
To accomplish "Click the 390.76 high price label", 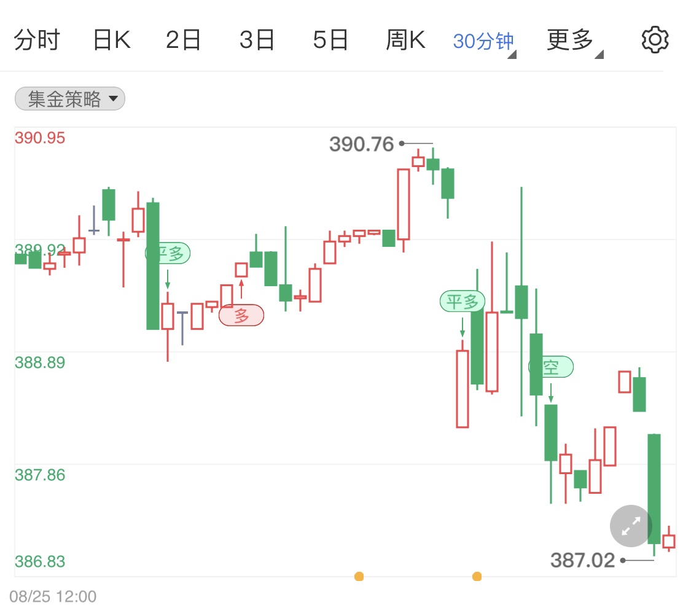I will coord(361,144).
